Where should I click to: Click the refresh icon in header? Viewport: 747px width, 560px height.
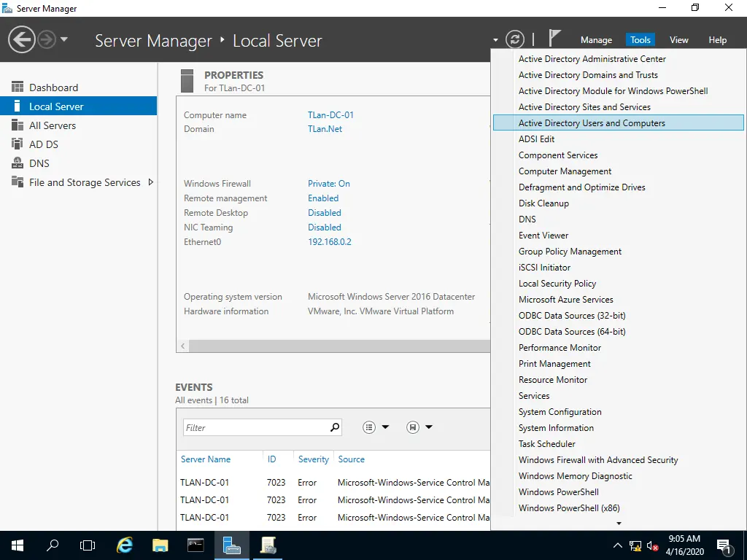(x=515, y=39)
